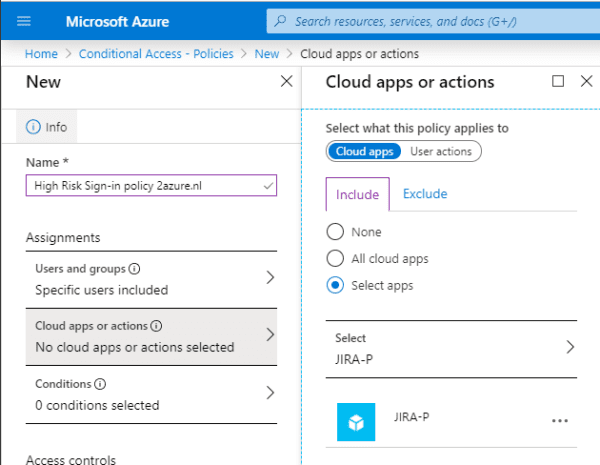Image resolution: width=600 pixels, height=465 pixels.
Task: Click JIRA-P value under Select
Action: click(x=354, y=359)
